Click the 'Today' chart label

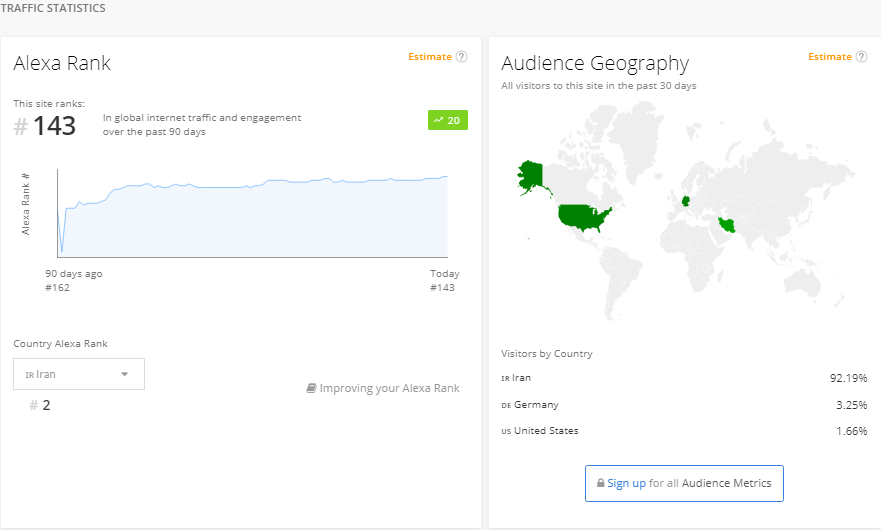coord(445,274)
